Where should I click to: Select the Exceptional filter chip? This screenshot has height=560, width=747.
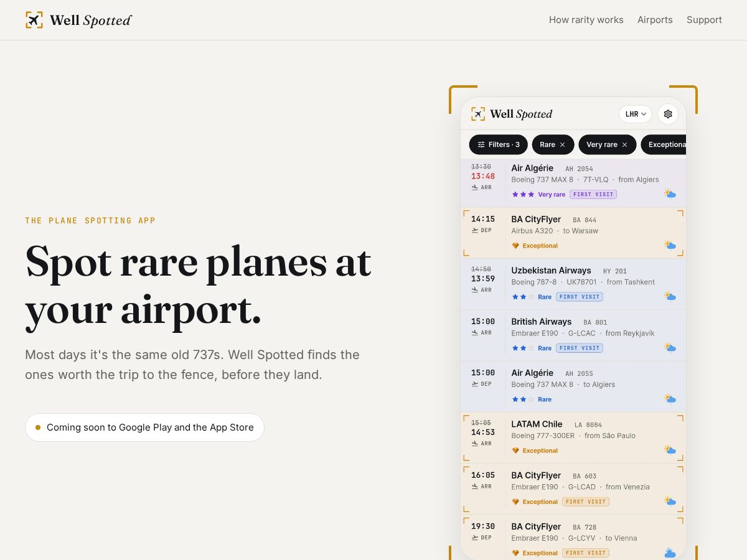(x=664, y=144)
